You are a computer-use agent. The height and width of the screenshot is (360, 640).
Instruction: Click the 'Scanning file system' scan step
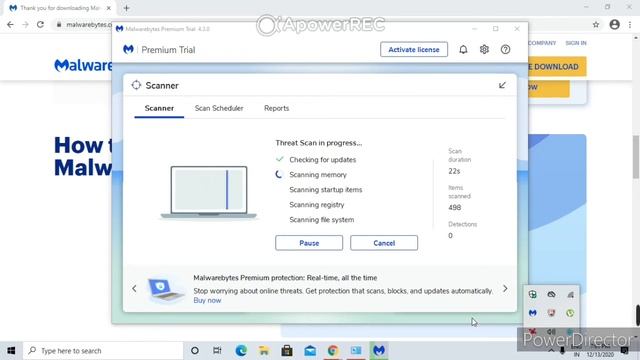(x=322, y=220)
